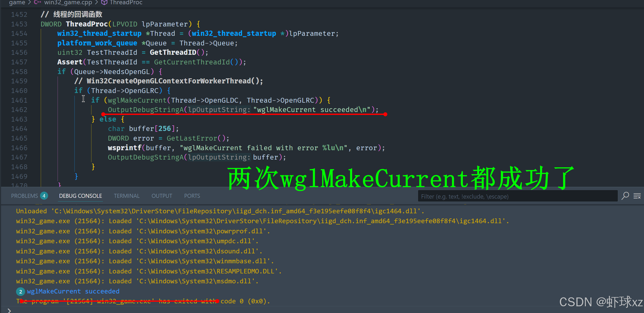Screen dimensions: 644x313
Task: Open the OUTPUT panel tab
Action: pos(162,196)
